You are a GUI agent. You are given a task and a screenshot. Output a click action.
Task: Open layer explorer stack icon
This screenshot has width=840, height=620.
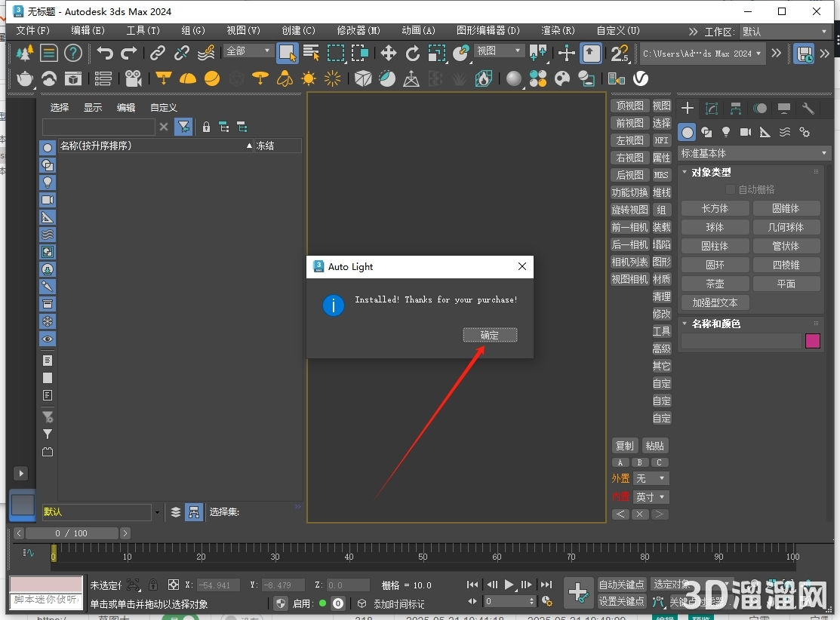pos(176,512)
